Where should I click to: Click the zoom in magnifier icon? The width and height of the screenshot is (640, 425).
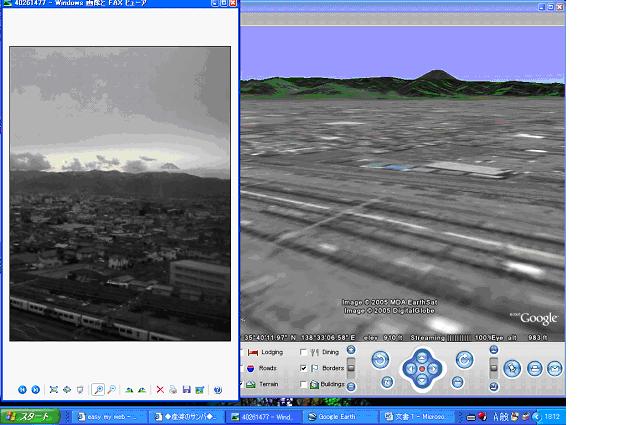(x=98, y=389)
